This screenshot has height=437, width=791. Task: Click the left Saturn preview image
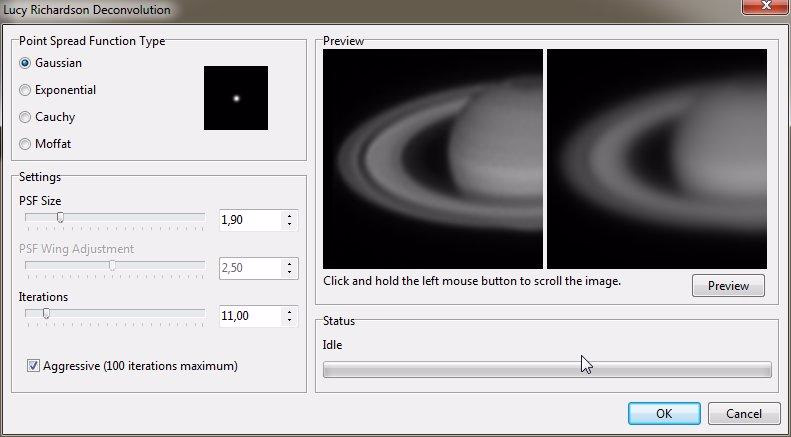click(432, 158)
